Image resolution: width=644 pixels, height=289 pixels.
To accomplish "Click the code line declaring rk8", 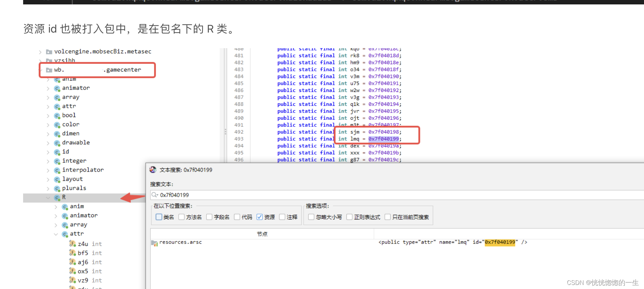I will pos(339,56).
